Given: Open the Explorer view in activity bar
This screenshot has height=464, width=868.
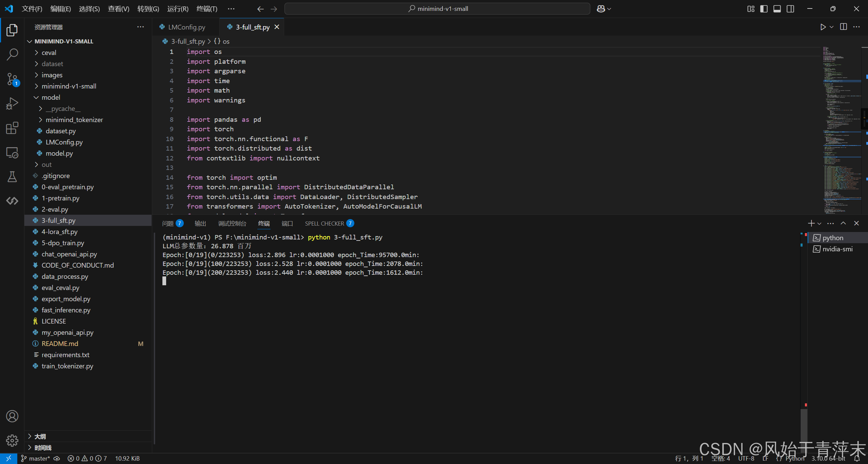Looking at the screenshot, I should pos(12,30).
